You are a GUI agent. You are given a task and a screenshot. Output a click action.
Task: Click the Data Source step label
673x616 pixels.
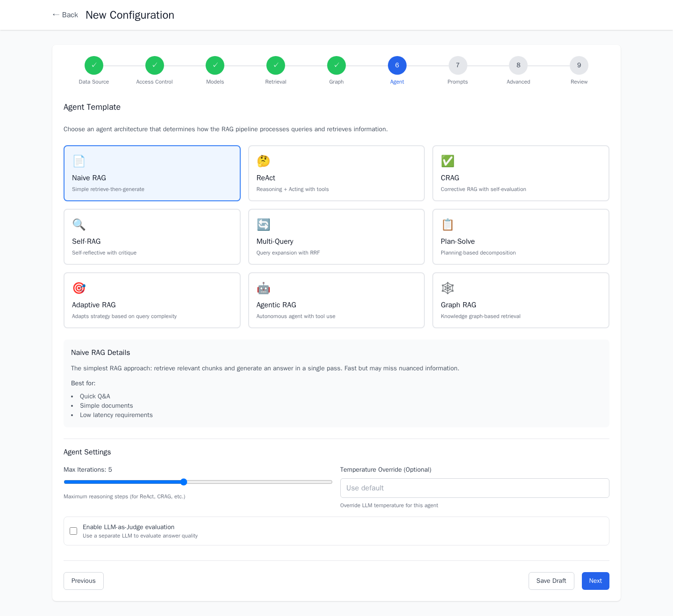click(94, 82)
